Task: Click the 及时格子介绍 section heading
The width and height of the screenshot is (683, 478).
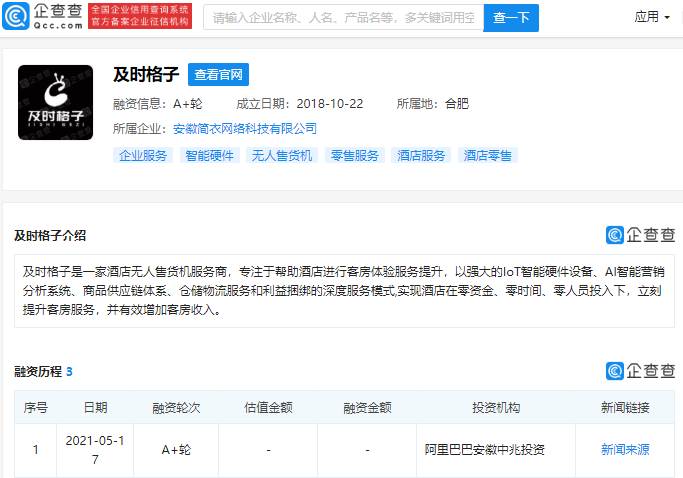Action: pyautogui.click(x=50, y=236)
